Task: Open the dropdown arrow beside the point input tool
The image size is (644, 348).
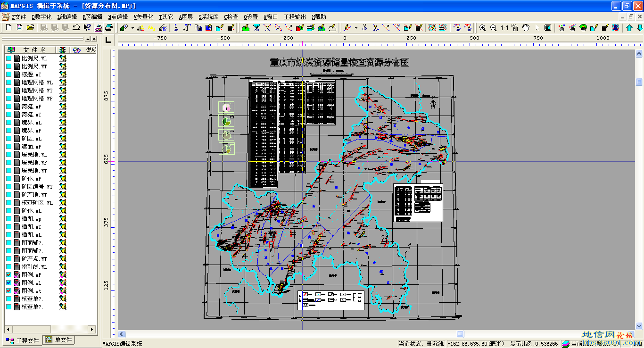Action: coord(132,27)
